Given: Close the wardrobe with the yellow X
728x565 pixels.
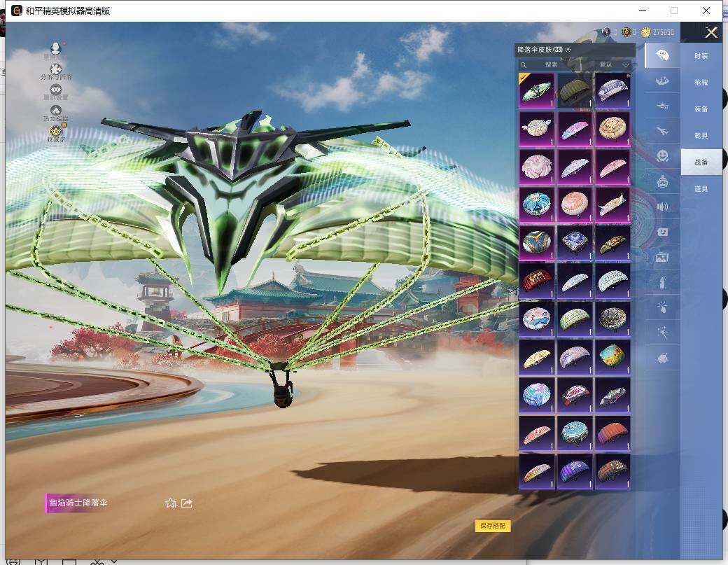Looking at the screenshot, I should tap(710, 32).
